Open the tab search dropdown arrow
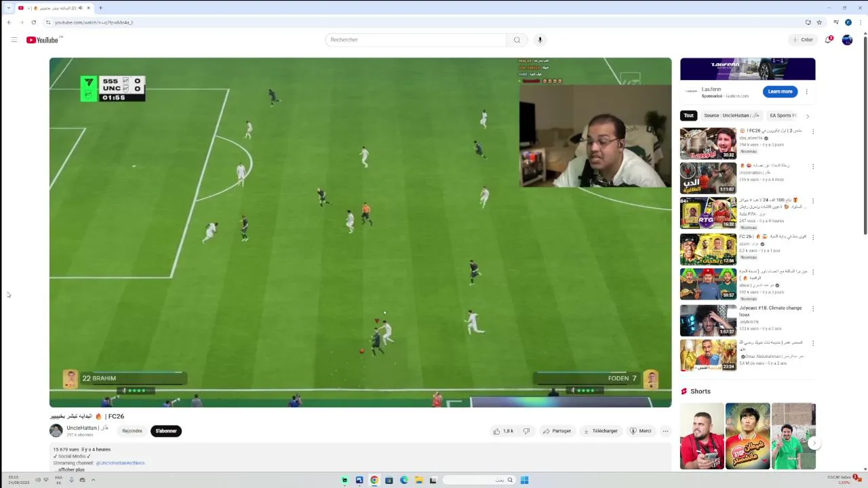The height and width of the screenshot is (488, 868). (8, 8)
